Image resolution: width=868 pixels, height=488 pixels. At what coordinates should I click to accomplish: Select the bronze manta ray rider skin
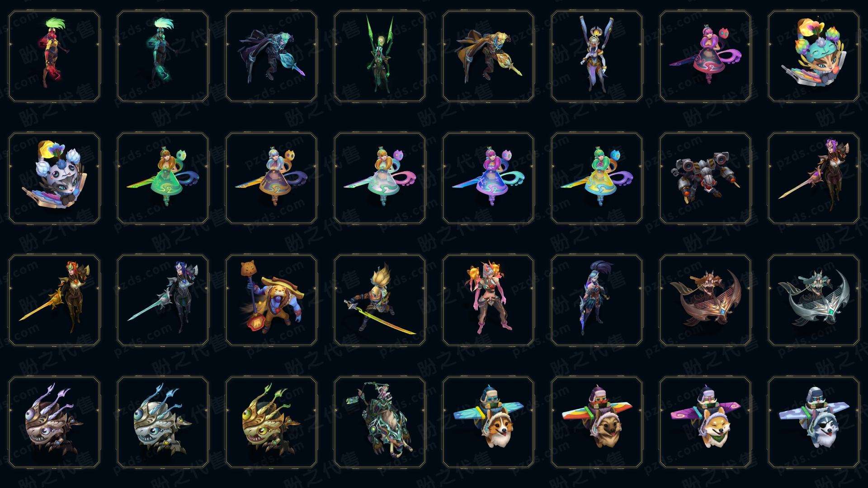coord(705,300)
